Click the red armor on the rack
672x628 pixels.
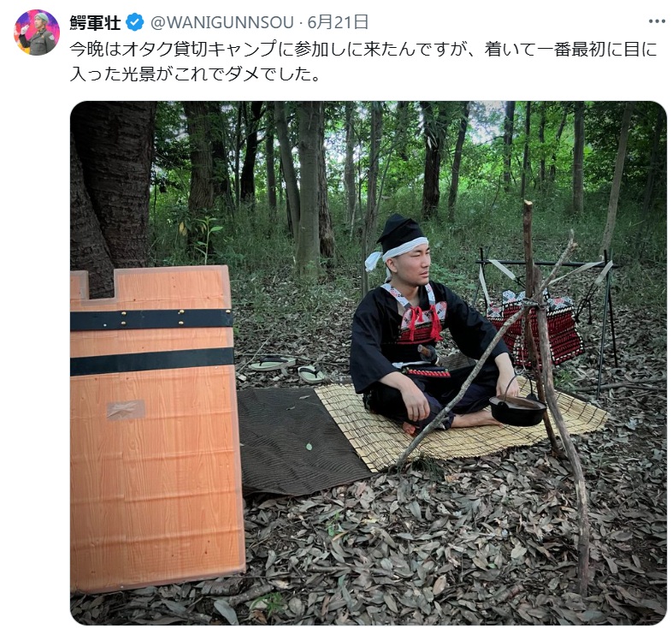click(536, 327)
